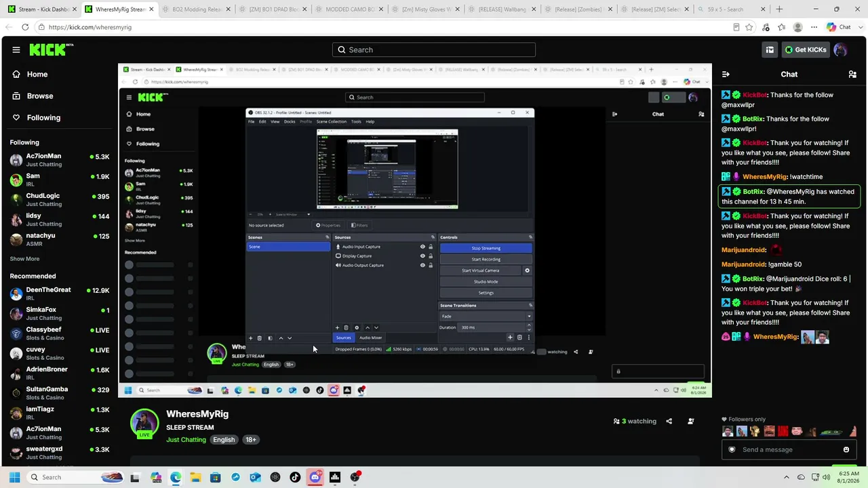Click Marijuandroid's name beside !gamble 50
Image resolution: width=868 pixels, height=488 pixels.
(x=743, y=264)
